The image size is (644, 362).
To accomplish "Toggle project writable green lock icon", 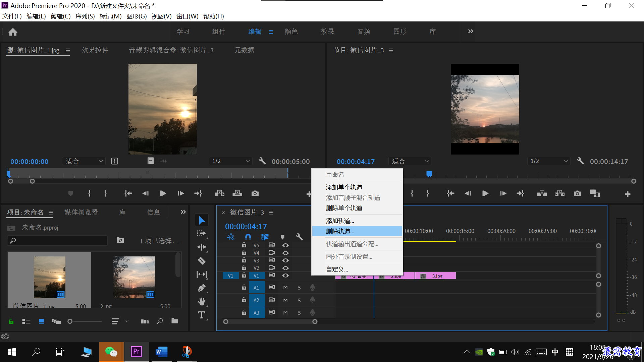I will pyautogui.click(x=11, y=321).
